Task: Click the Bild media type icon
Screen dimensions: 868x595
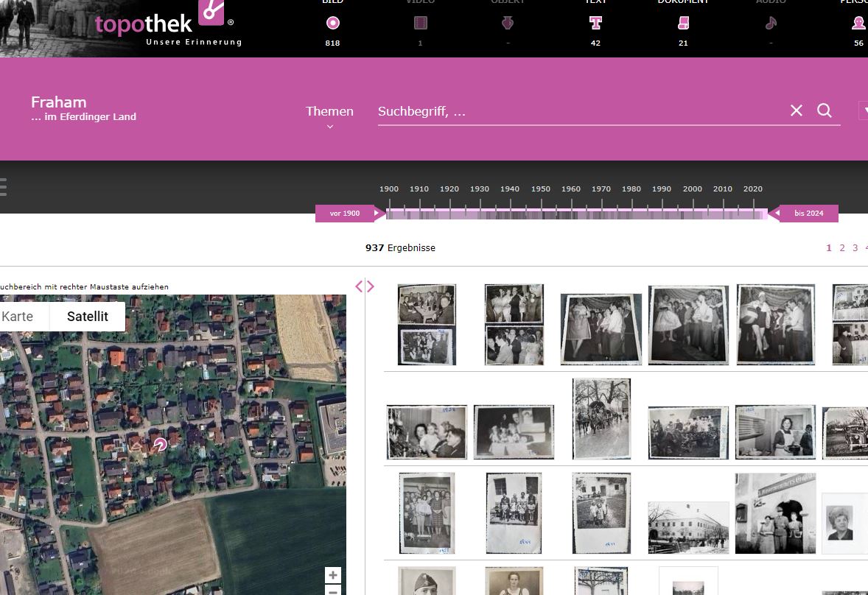Action: [x=332, y=24]
